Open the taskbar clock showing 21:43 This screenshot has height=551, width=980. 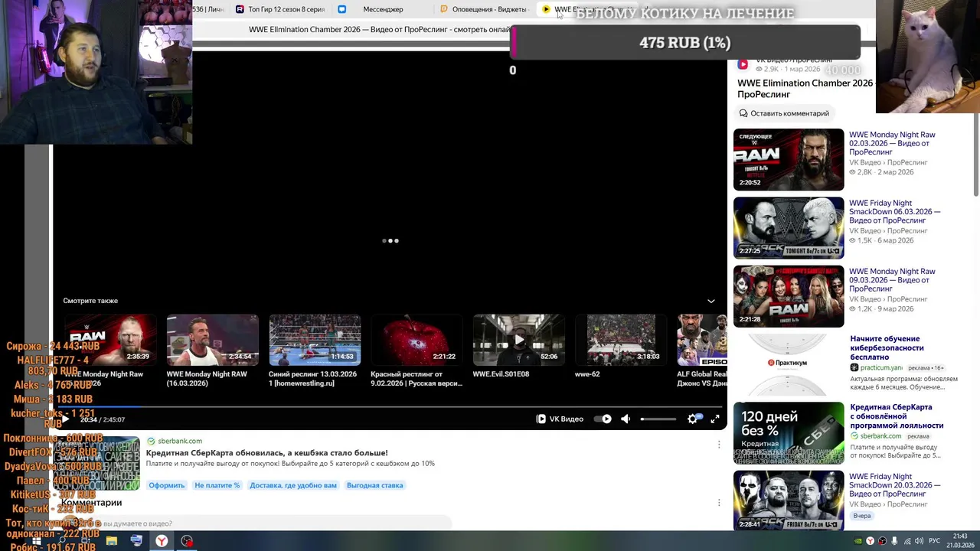(960, 540)
